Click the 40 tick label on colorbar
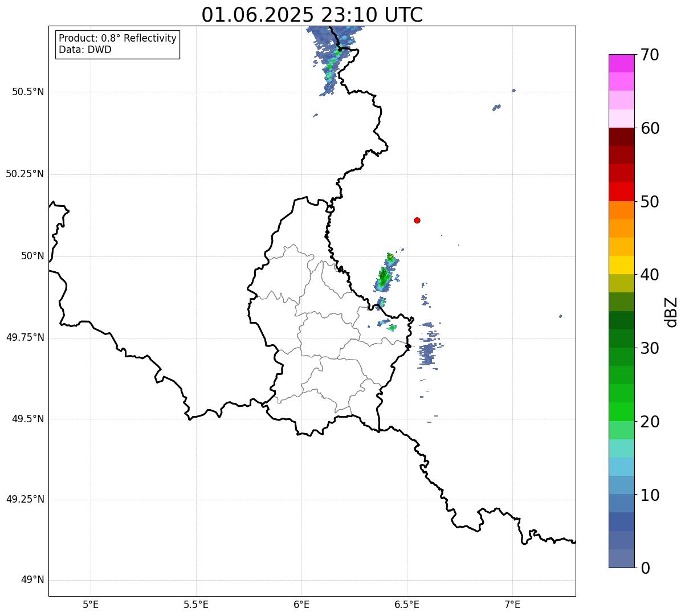Image resolution: width=685 pixels, height=616 pixels. point(650,275)
